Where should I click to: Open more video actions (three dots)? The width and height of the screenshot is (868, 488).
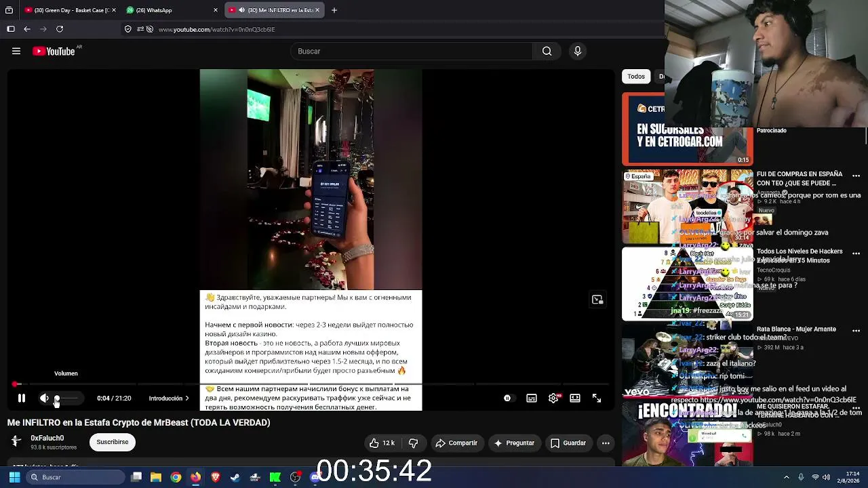tap(606, 443)
